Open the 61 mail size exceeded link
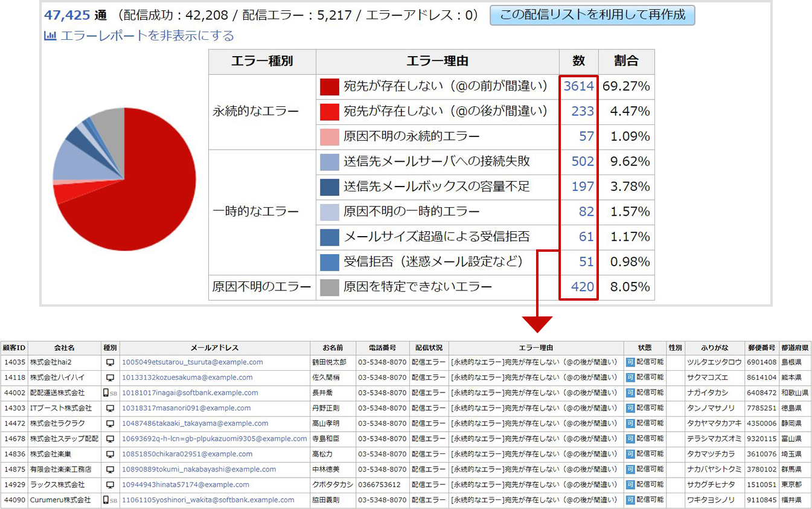Screen dimensions: 812x509 coord(587,237)
